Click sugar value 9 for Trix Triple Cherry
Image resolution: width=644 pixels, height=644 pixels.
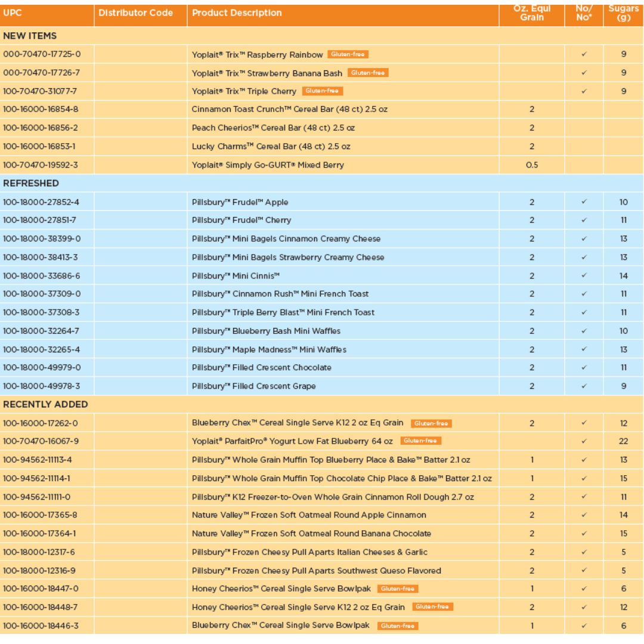(624, 91)
